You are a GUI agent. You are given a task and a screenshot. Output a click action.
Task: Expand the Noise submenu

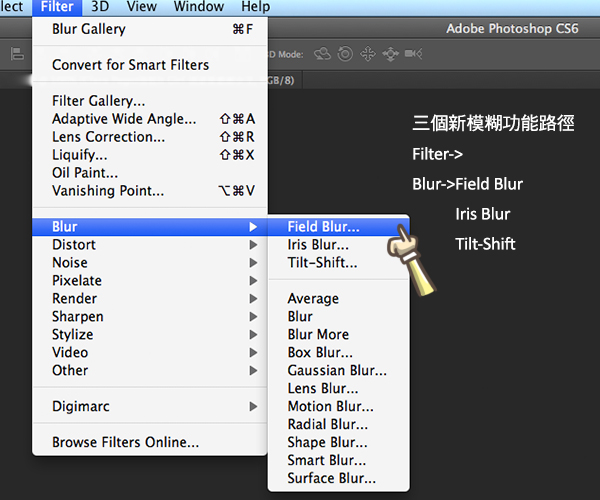click(150, 263)
